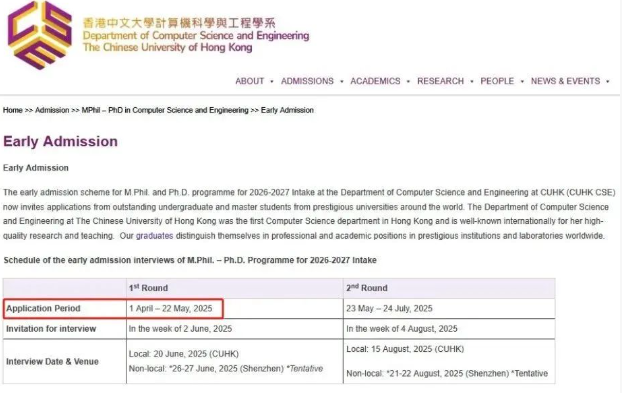
Task: Go to Home in the breadcrumb
Action: pos(13,110)
